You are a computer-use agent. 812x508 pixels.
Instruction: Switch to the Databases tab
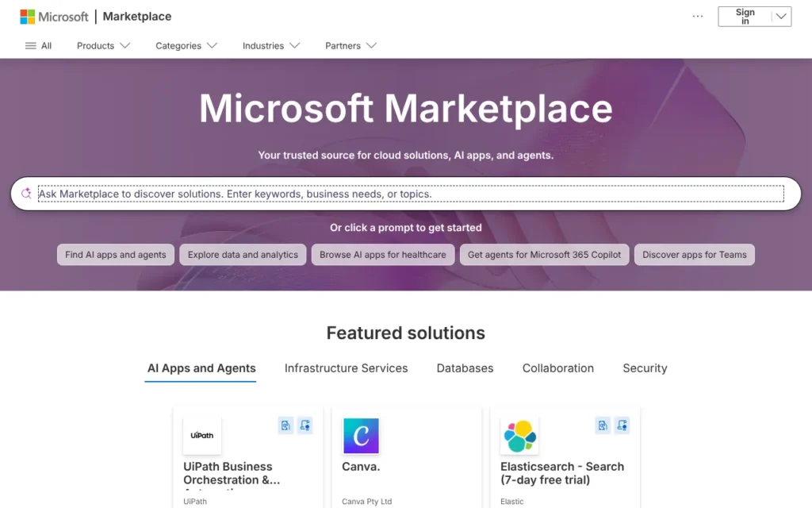[465, 368]
